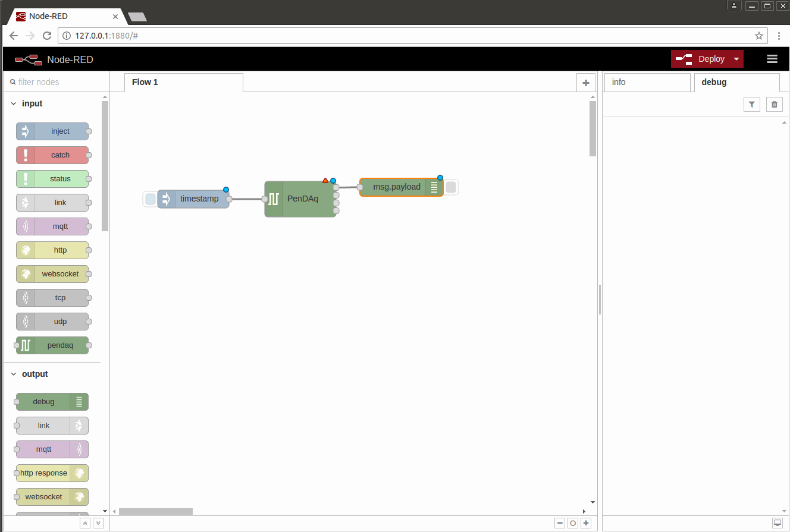Click the canvas horizontal scrollbar thumb
The image size is (790, 532).
[156, 511]
